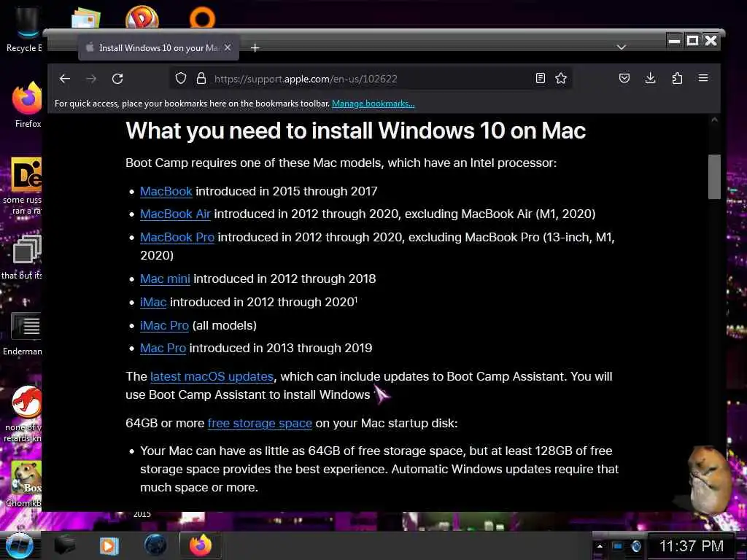
Task: Click the Firefox icon in the taskbar
Action: point(201,545)
